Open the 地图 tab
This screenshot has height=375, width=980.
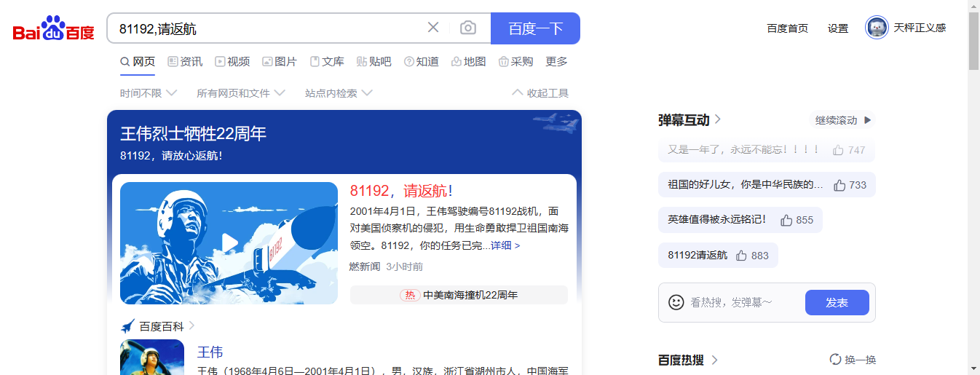coord(469,62)
